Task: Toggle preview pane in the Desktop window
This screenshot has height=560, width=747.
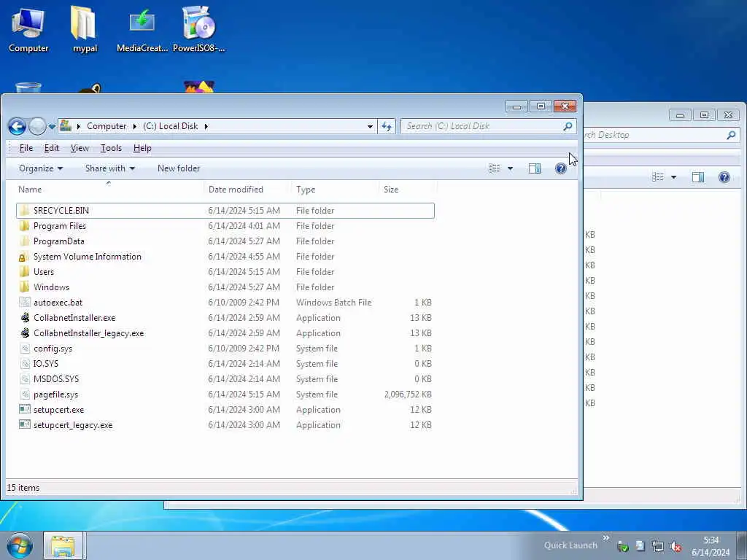Action: [x=698, y=177]
